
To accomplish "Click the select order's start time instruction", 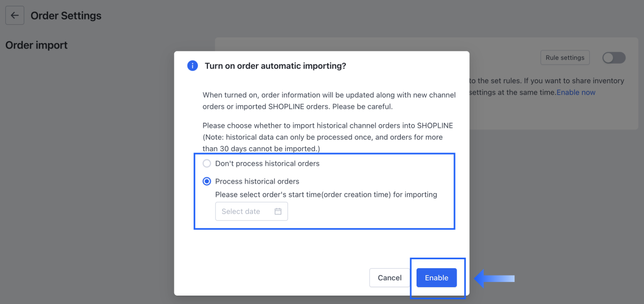I will point(326,195).
